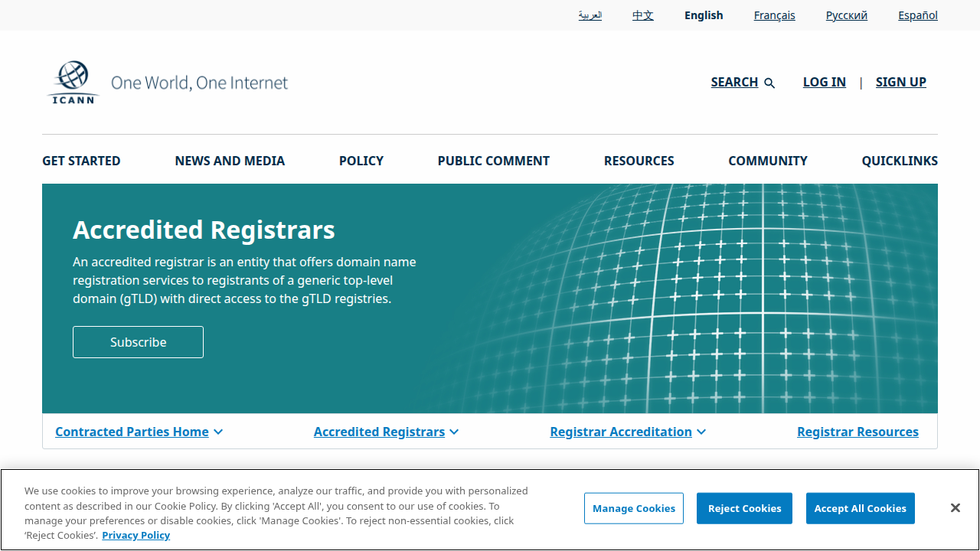Open the SEARCH link
The height and width of the screenshot is (551, 980).
pyautogui.click(x=734, y=82)
